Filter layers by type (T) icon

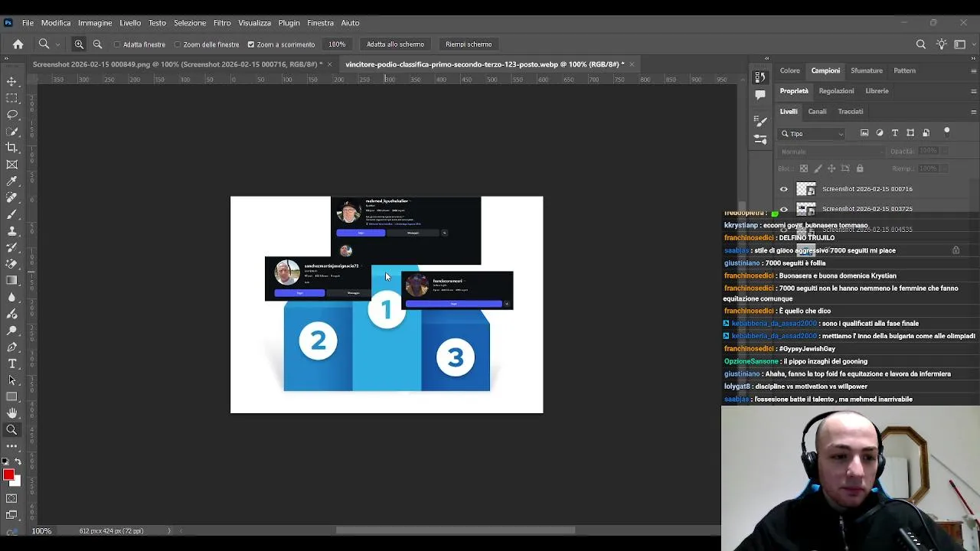tap(895, 133)
